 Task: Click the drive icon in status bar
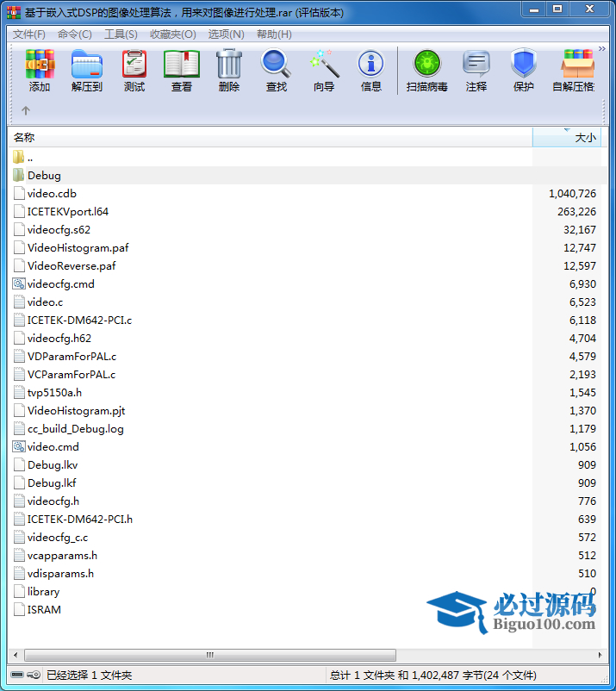tap(17, 675)
